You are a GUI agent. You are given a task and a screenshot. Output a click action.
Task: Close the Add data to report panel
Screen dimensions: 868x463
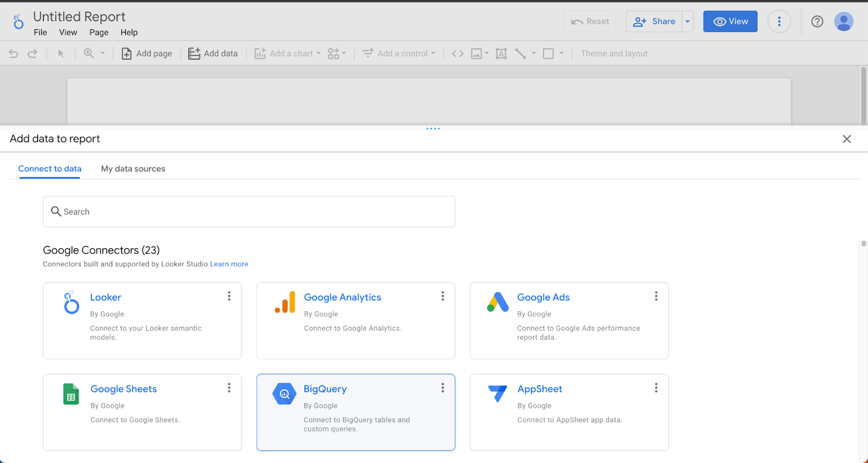coord(846,139)
